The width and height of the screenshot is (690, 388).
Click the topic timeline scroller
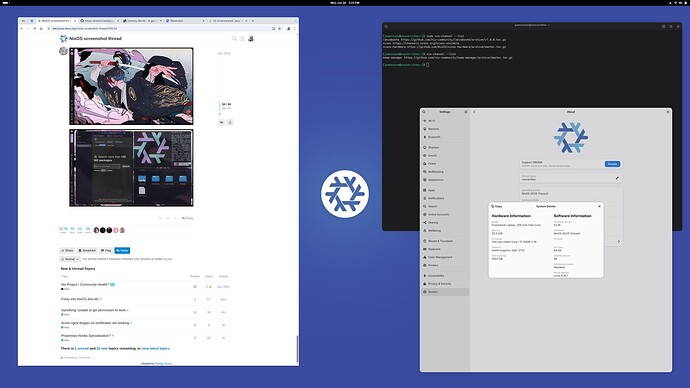[226, 106]
